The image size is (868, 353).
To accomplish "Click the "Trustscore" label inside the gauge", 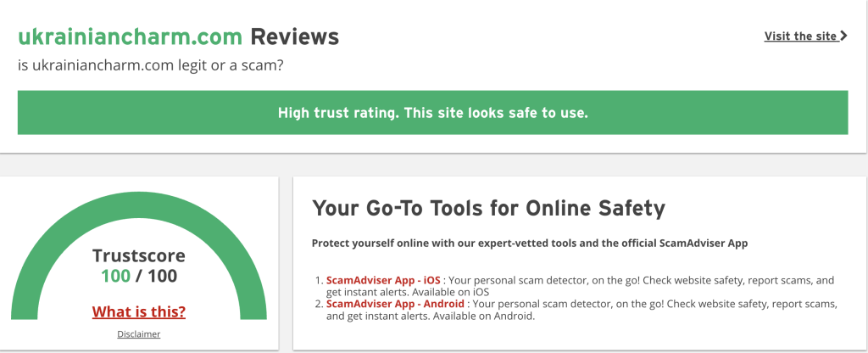I will coord(139,255).
